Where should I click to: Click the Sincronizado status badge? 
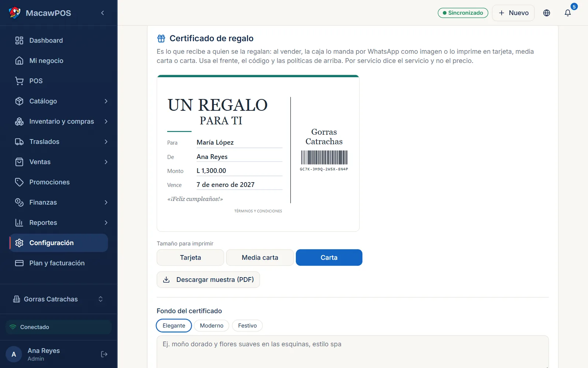[x=463, y=13]
